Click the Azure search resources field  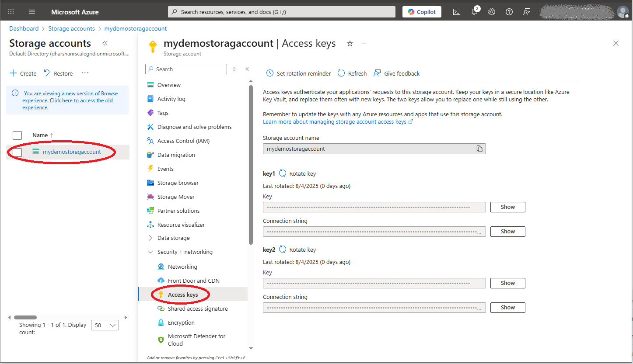[282, 12]
